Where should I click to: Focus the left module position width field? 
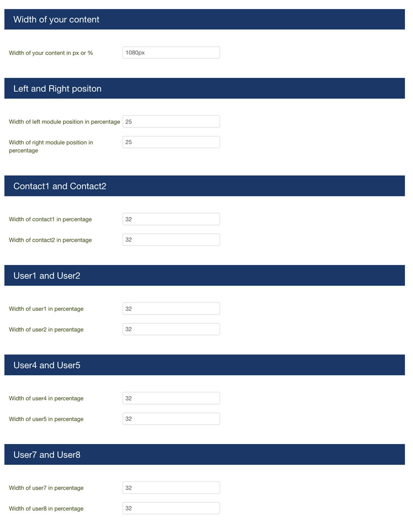click(x=171, y=122)
